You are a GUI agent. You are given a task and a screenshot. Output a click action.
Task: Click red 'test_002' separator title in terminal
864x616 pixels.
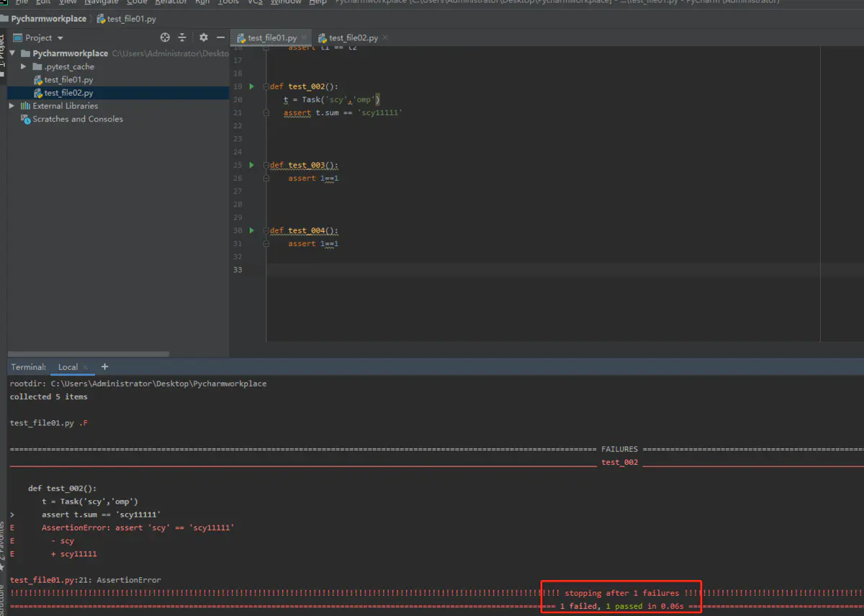click(620, 462)
